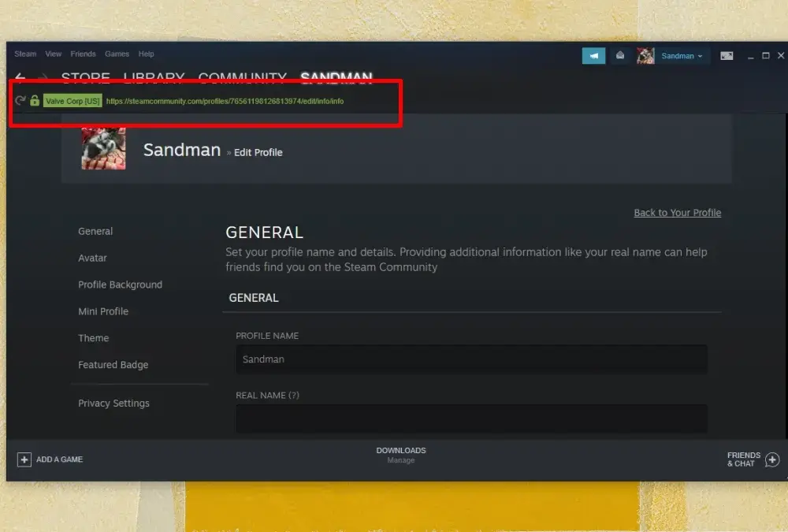Go to the LIBRARY tab
This screenshot has height=532, width=788.
click(154, 76)
